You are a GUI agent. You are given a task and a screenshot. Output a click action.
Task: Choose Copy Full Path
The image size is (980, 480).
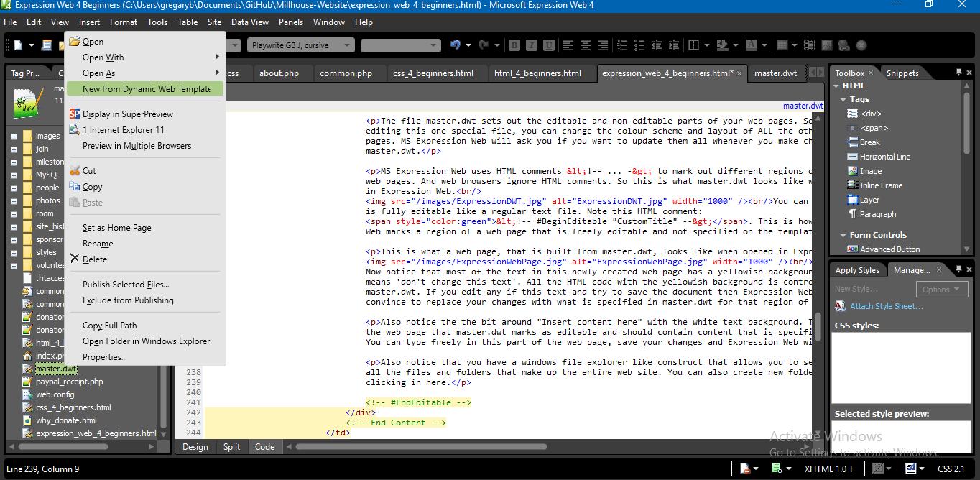coord(145,326)
